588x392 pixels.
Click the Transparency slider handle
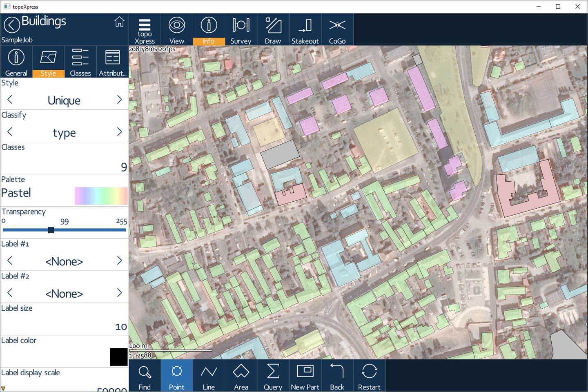51,230
